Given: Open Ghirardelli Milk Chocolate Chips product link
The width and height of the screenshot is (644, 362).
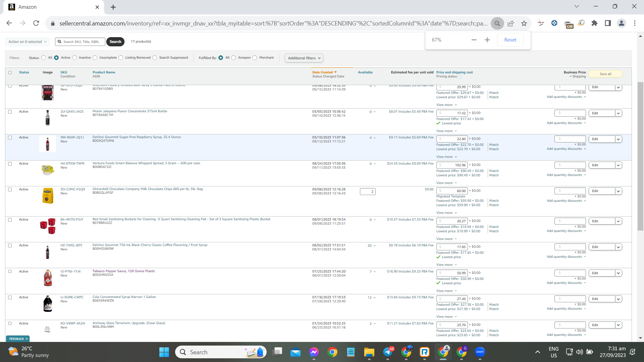Looking at the screenshot, I should [148, 189].
